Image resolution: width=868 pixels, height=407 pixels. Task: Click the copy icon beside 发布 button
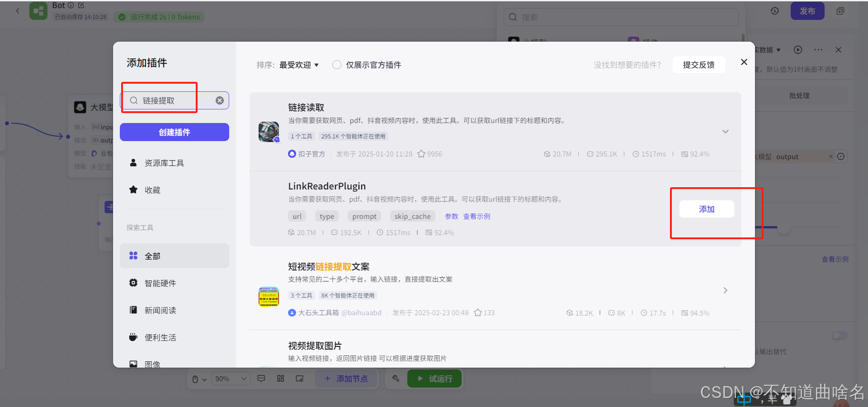[x=840, y=11]
